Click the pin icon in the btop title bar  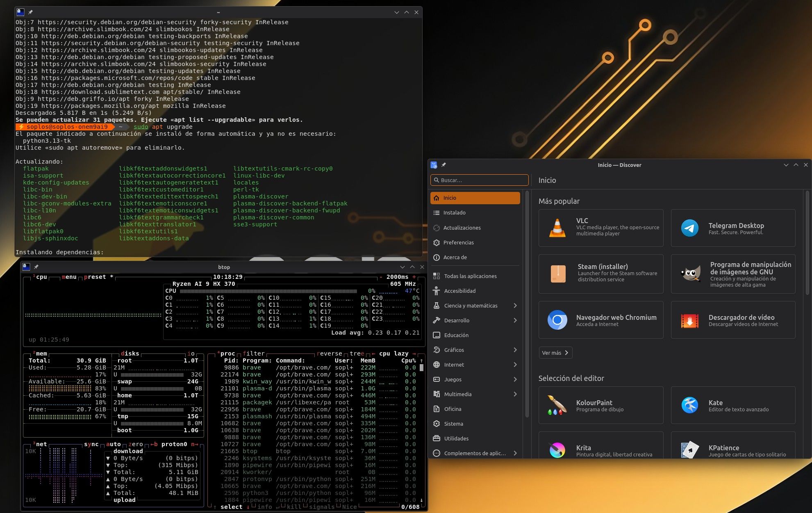click(x=36, y=267)
